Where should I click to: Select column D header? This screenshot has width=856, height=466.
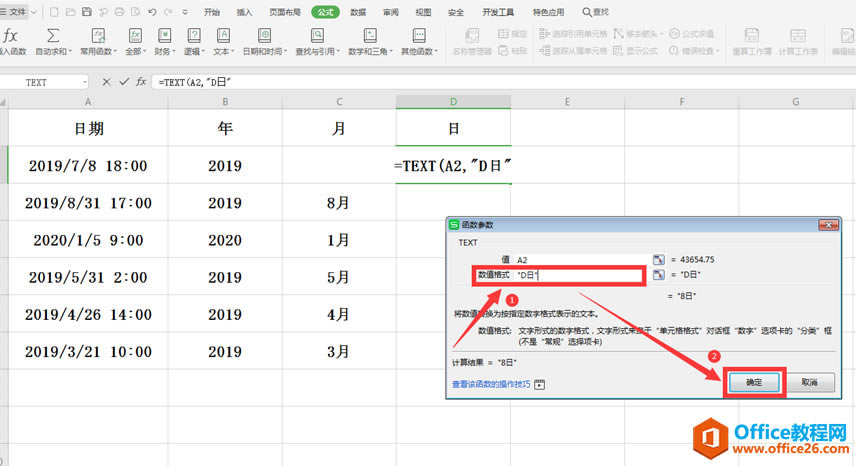click(x=454, y=101)
